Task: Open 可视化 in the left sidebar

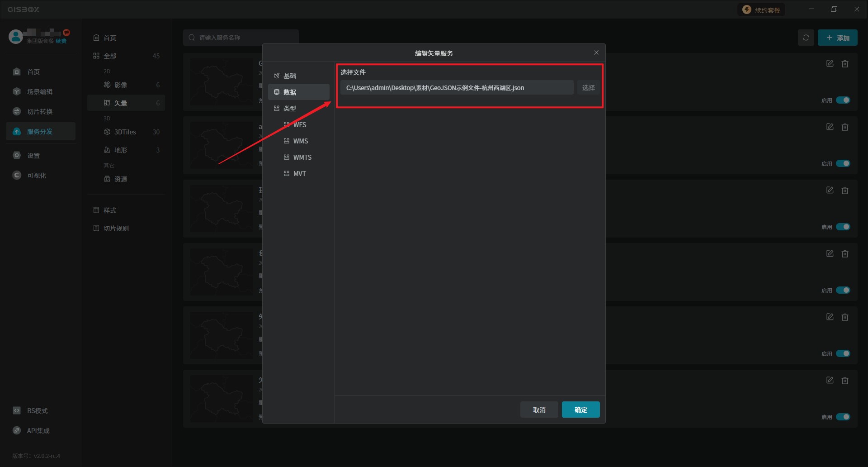Action: coord(36,176)
